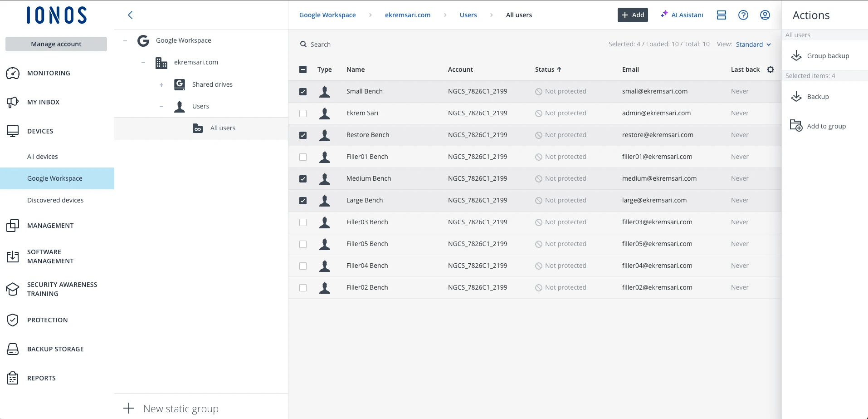This screenshot has width=868, height=419.
Task: Uncheck the Restore Bench checkbox
Action: [303, 135]
